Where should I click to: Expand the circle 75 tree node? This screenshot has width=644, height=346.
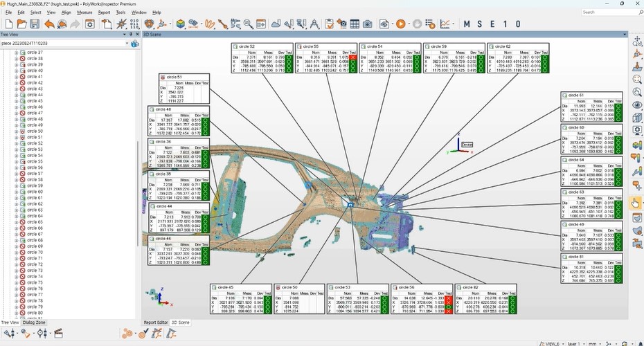[x=17, y=282]
